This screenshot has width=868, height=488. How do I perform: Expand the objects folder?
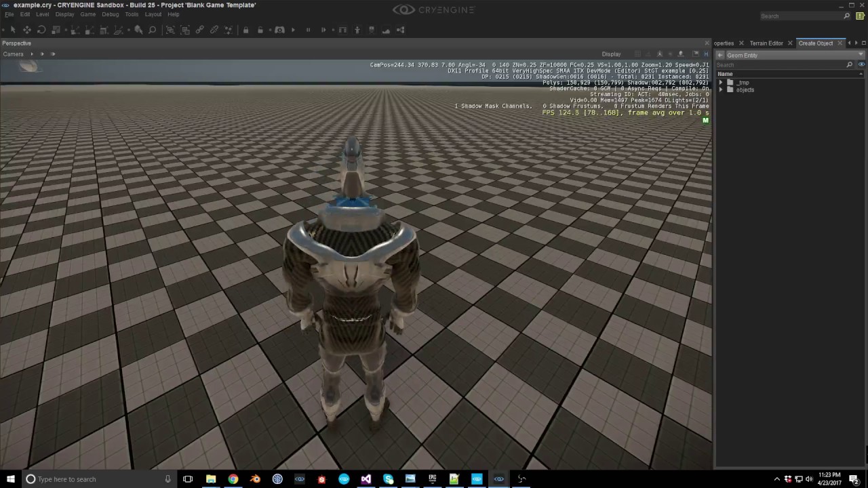[x=721, y=89]
